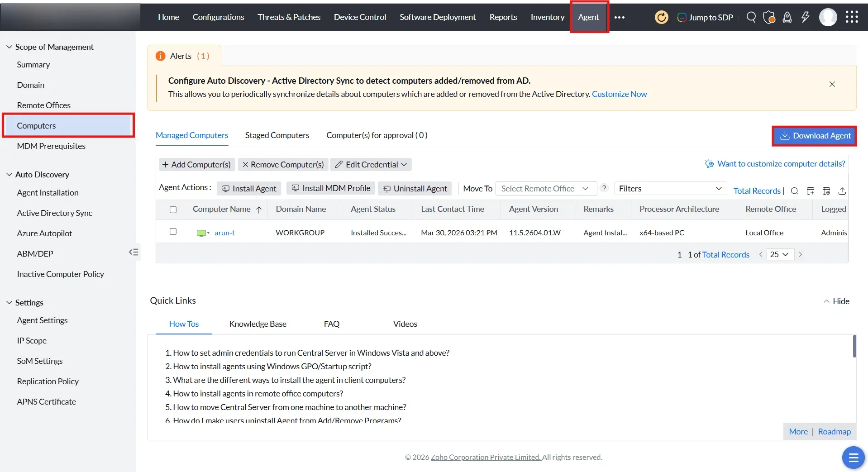Open the Zoho Corporation Private Limited footer link
Screen dimensions: 868x472
tap(486, 457)
